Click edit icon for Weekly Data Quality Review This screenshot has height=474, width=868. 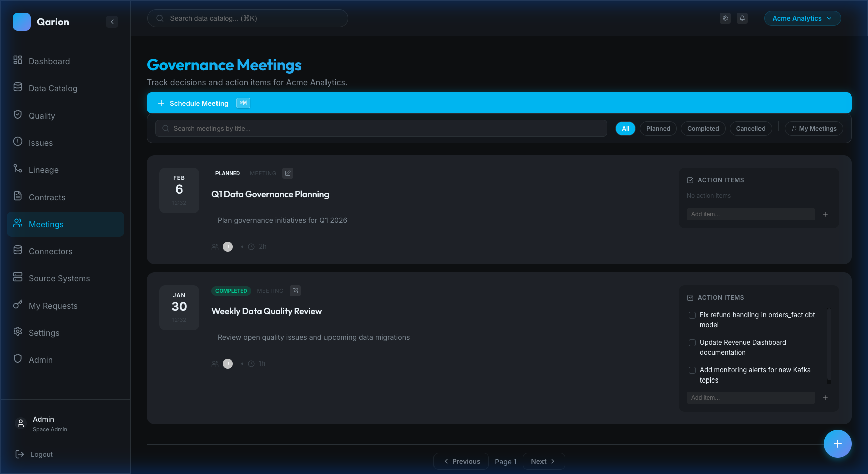click(295, 291)
